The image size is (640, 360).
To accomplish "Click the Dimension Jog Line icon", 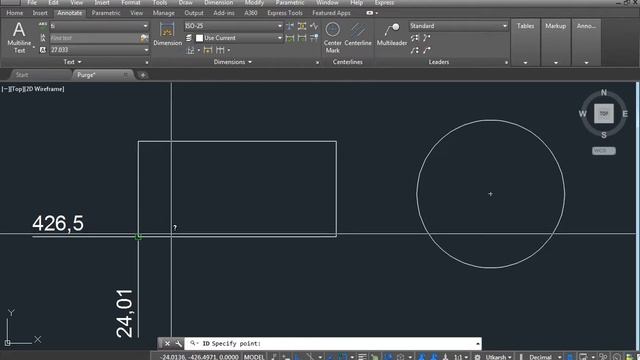I will coord(314,26).
